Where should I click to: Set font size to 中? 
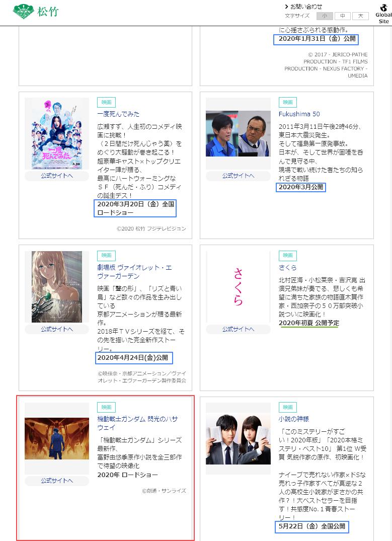coord(343,16)
